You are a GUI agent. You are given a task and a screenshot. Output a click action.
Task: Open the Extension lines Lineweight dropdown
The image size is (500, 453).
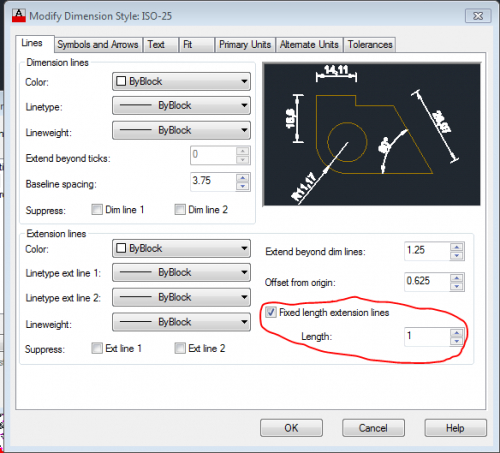click(181, 322)
